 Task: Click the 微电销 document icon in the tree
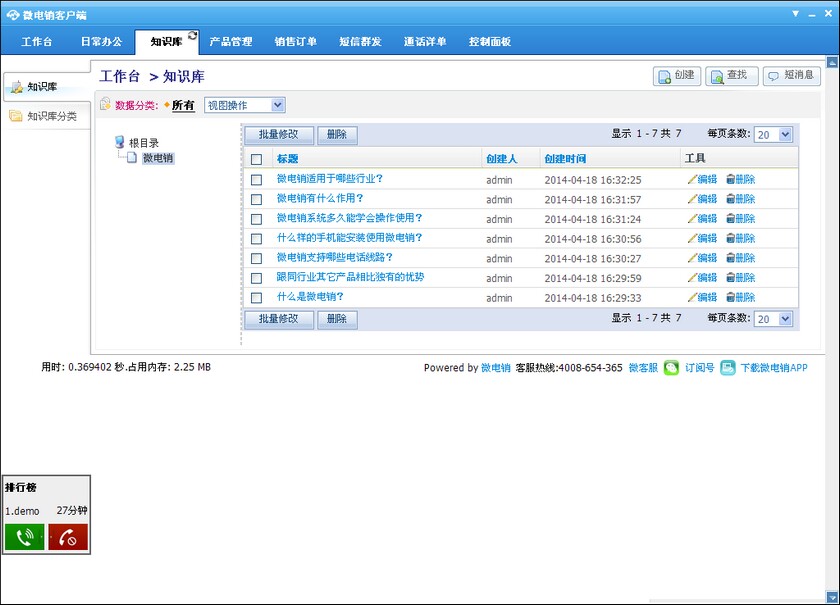(x=131, y=158)
